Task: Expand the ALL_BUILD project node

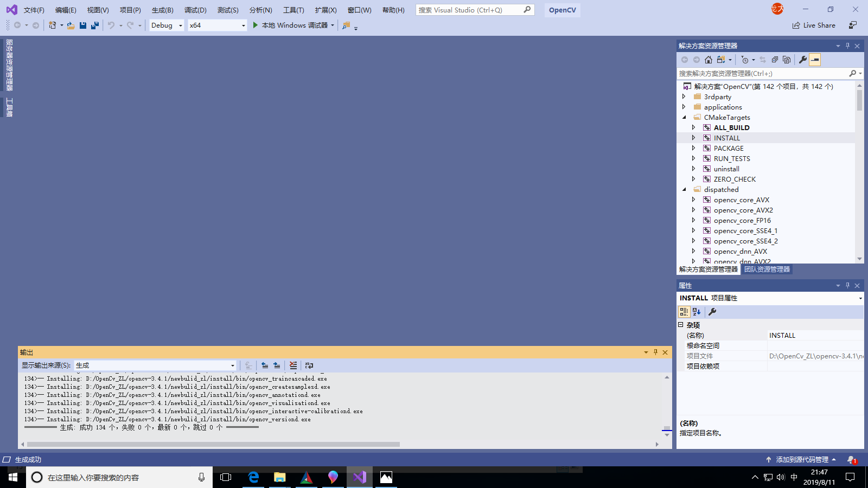Action: [693, 127]
